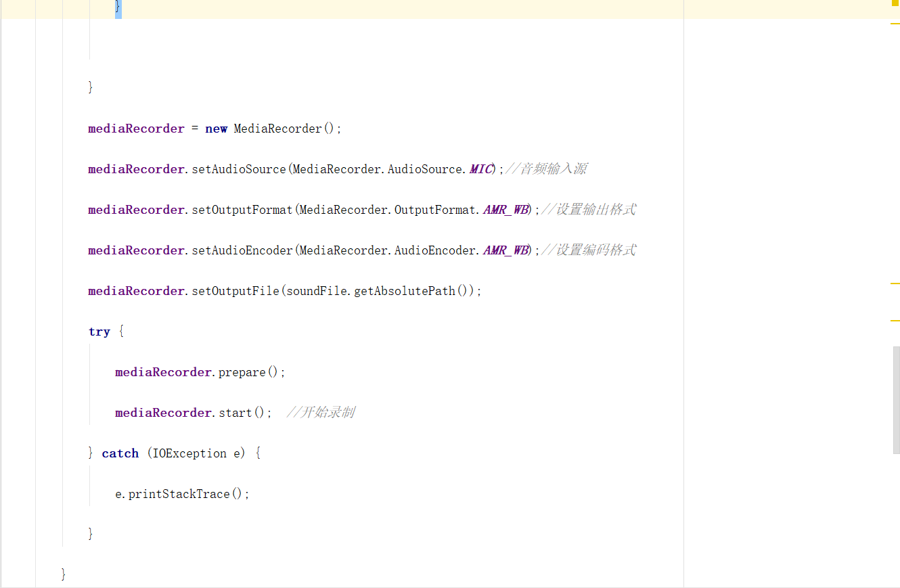900x588 pixels.
Task: Click the IOException type
Action: tap(189, 453)
